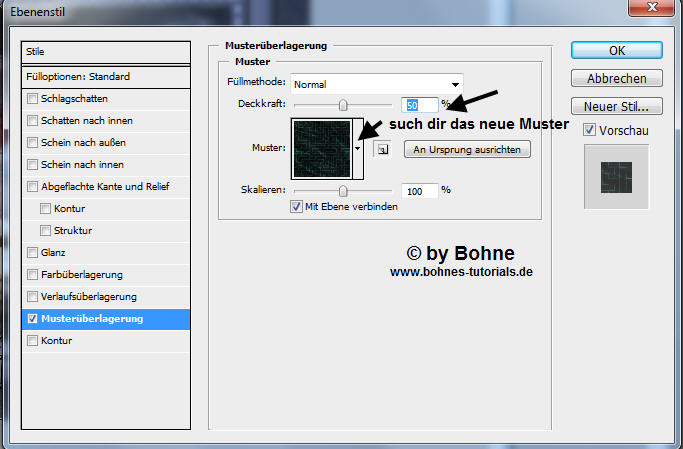Viewport: 683px width, 449px height.
Task: Click the create new preset from pattern icon
Action: [x=381, y=150]
